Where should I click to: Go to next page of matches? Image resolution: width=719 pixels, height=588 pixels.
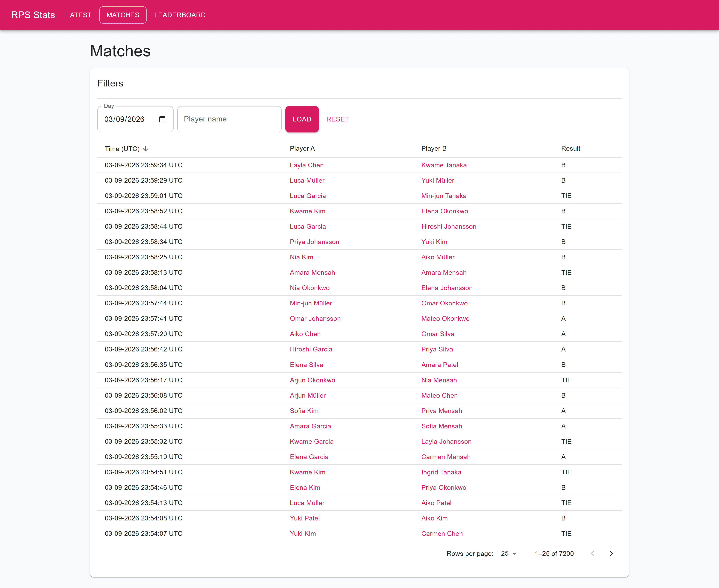click(x=611, y=553)
